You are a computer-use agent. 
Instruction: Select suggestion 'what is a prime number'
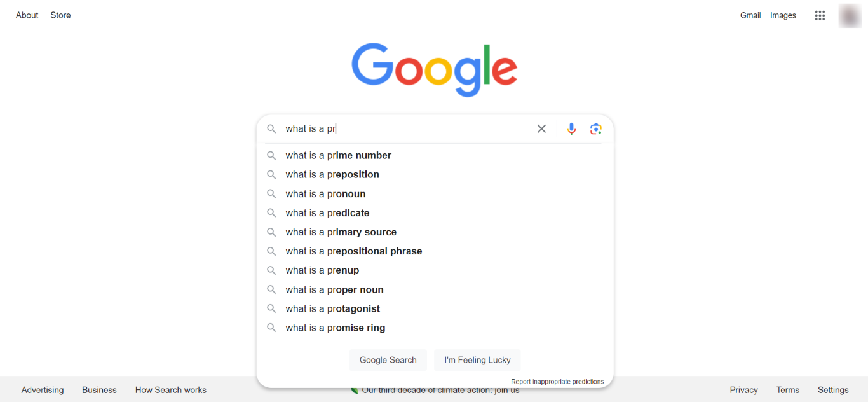coord(338,155)
